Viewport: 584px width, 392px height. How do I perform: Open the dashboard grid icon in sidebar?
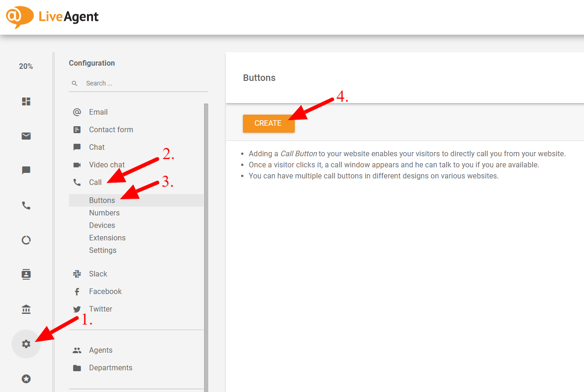coord(26,101)
